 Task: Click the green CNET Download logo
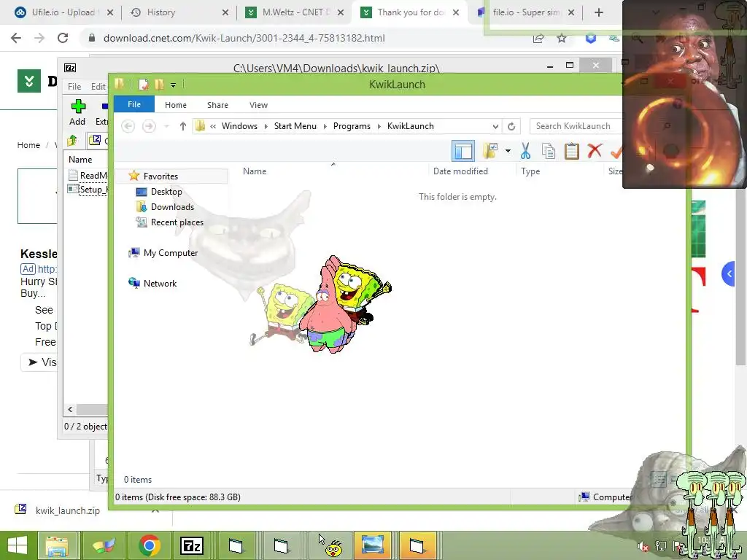pyautogui.click(x=29, y=81)
